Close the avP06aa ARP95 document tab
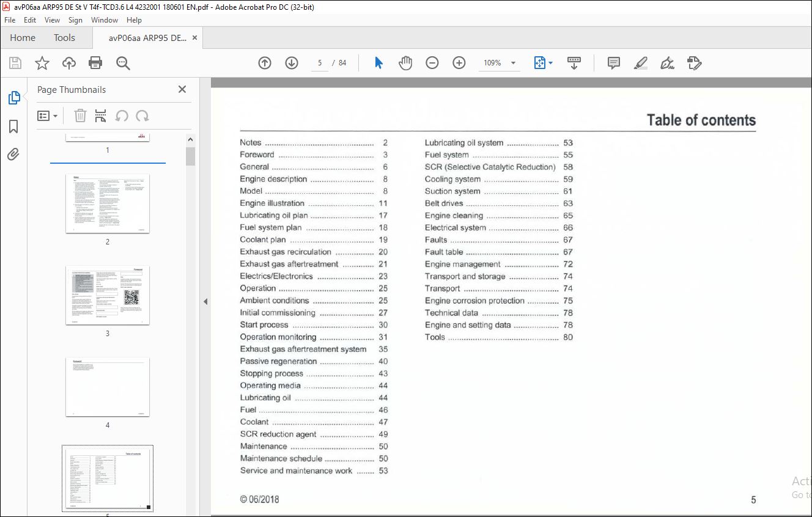 pos(194,38)
